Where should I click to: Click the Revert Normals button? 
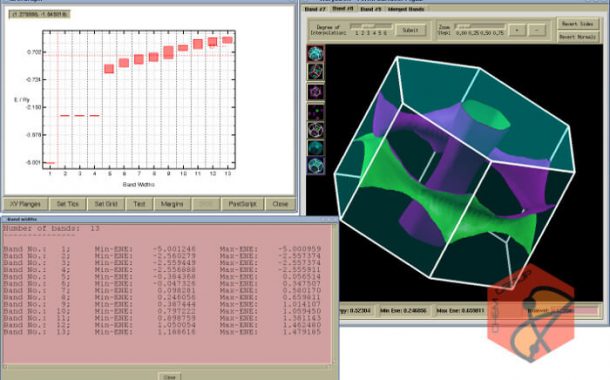click(x=577, y=37)
